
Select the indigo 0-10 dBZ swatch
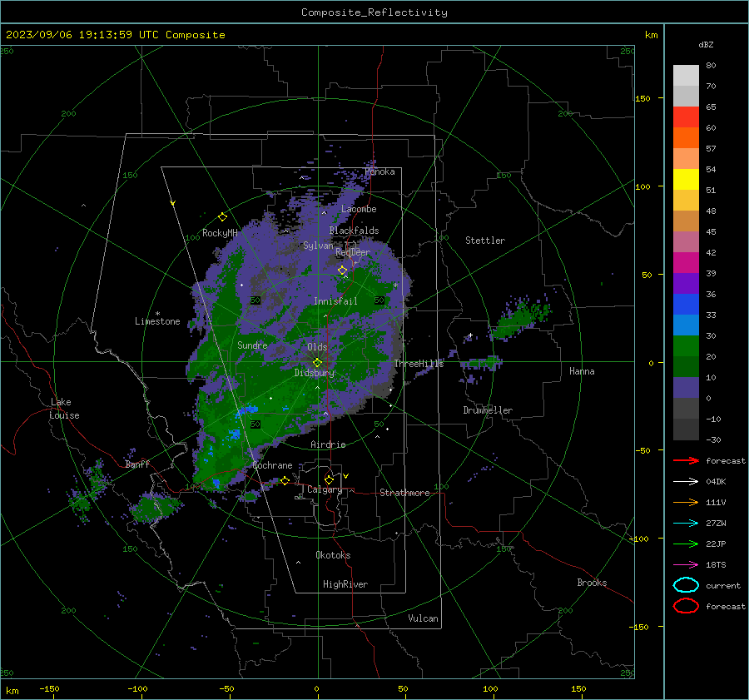686,388
